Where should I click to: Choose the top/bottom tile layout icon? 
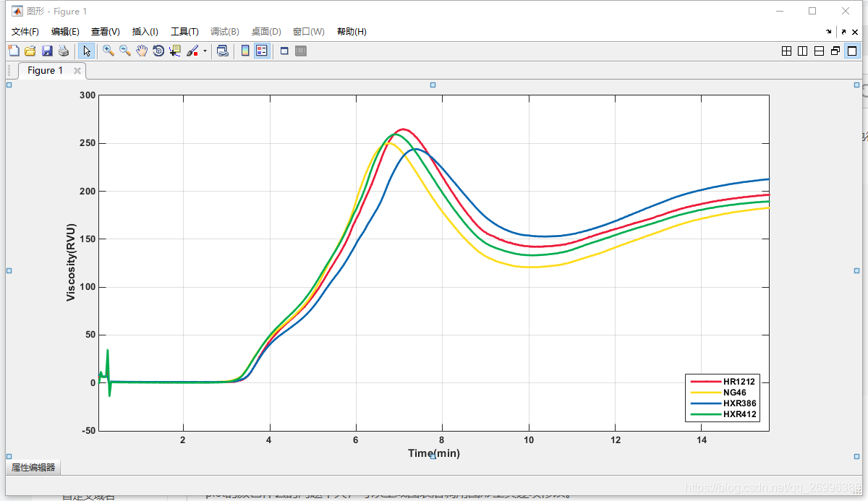pyautogui.click(x=820, y=51)
